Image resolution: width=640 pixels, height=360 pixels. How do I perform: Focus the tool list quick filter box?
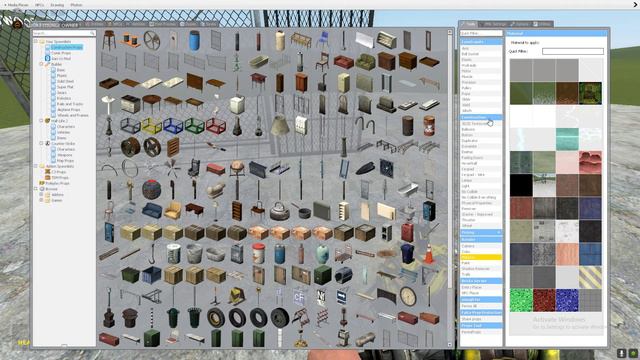coord(481,33)
